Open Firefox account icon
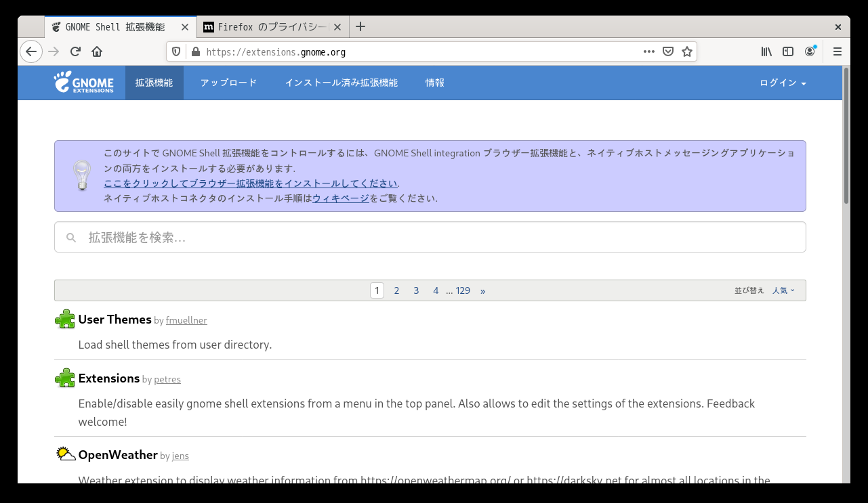 pyautogui.click(x=810, y=51)
